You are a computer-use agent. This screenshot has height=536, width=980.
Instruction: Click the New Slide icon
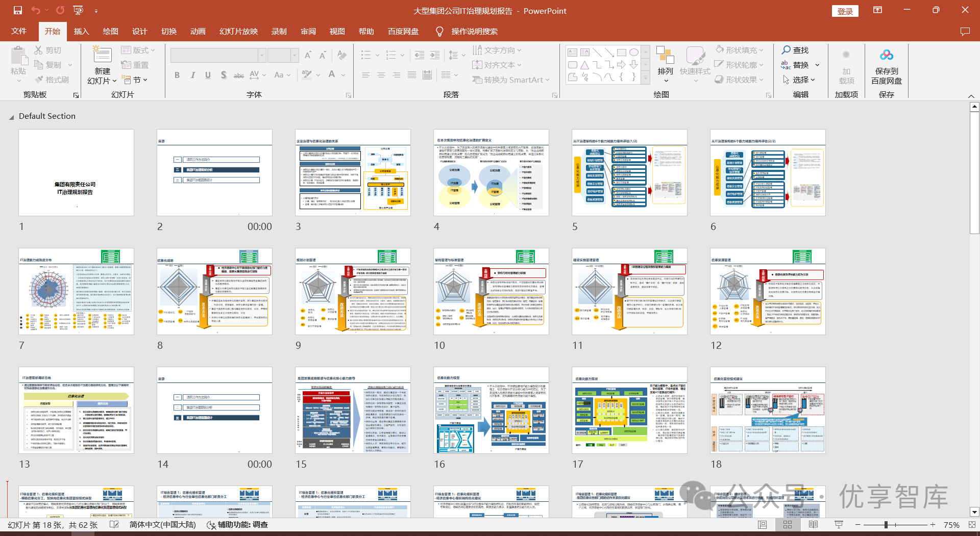[102, 56]
